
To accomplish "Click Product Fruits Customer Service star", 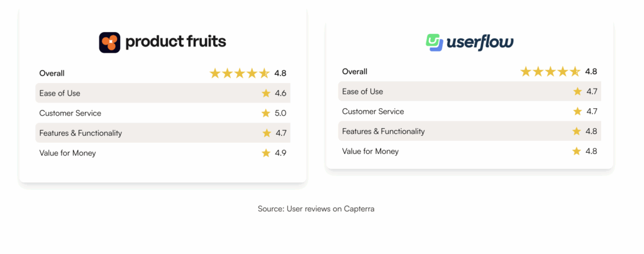I will pyautogui.click(x=266, y=113).
